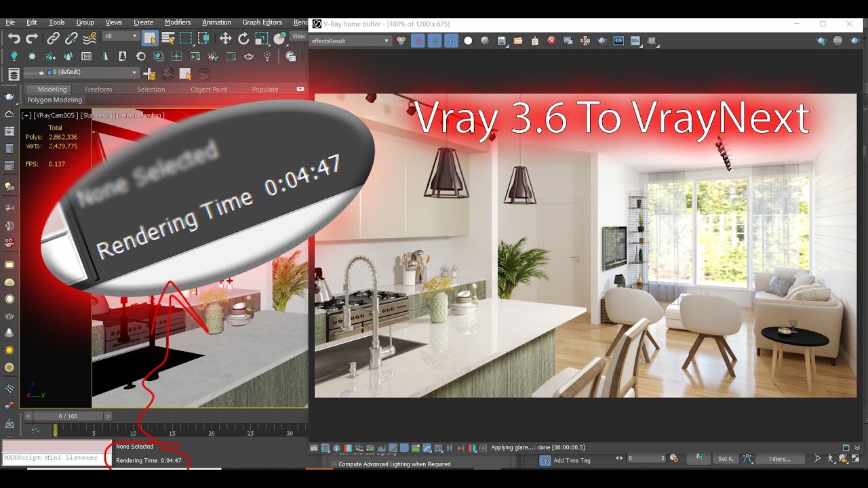Click the current frame number field showing 0
Screen dimensions: 868x488
pyautogui.click(x=644, y=459)
